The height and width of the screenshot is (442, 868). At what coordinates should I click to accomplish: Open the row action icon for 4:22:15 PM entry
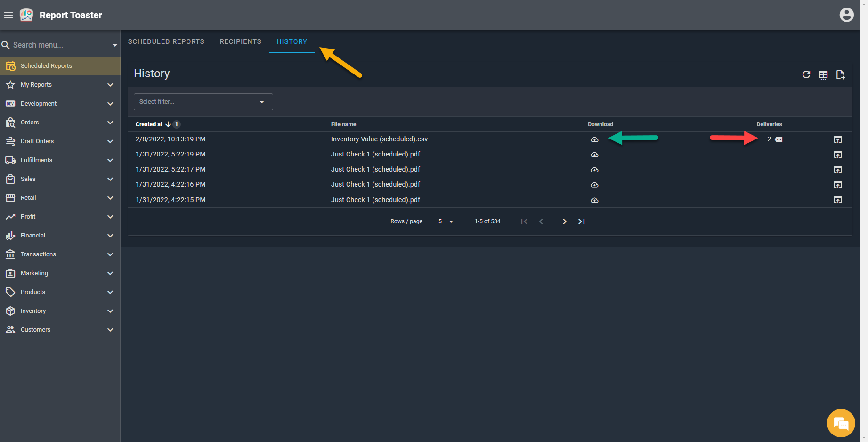(x=837, y=200)
